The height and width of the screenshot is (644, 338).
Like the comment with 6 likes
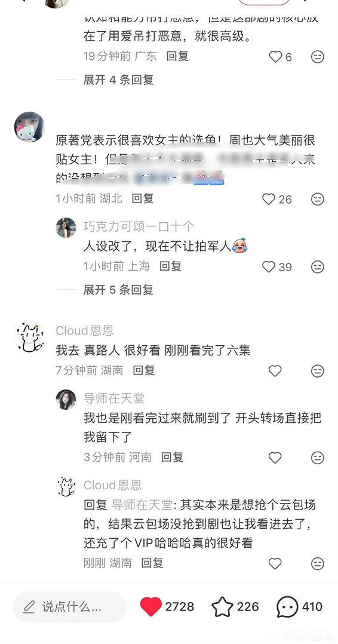(275, 57)
